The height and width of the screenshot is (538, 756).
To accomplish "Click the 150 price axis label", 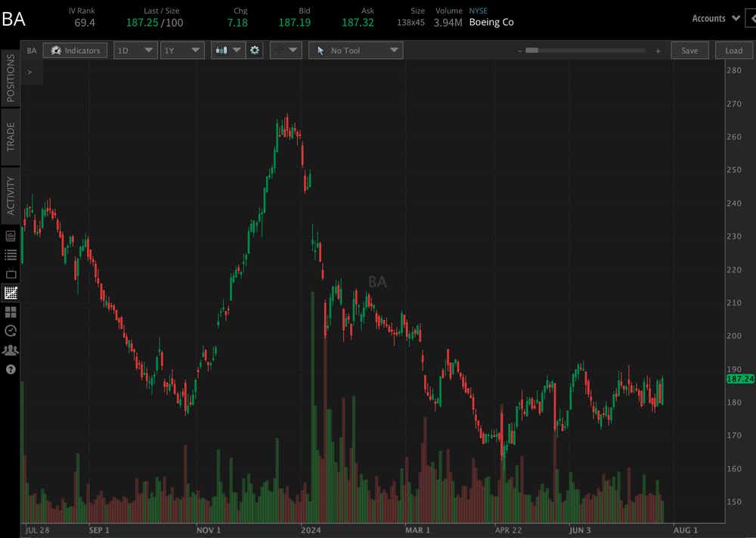I will point(734,502).
